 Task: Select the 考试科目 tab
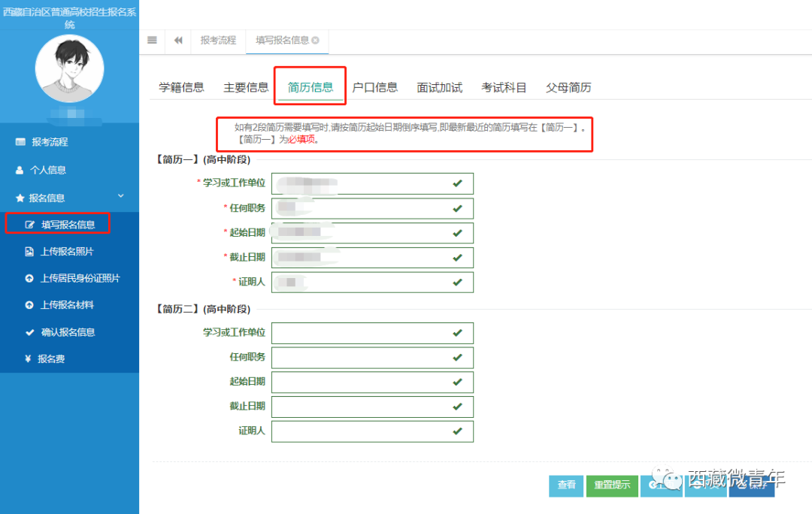click(504, 87)
